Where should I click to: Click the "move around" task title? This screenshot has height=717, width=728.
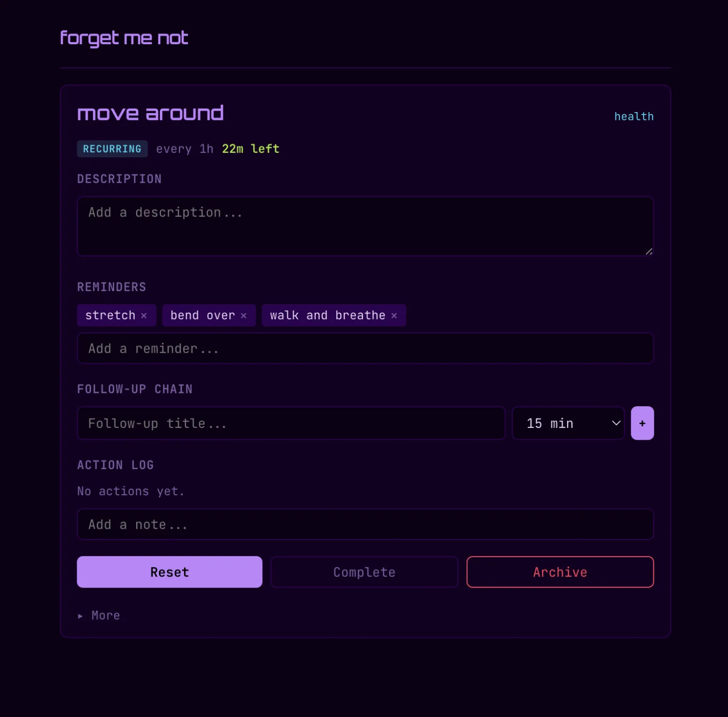click(150, 113)
